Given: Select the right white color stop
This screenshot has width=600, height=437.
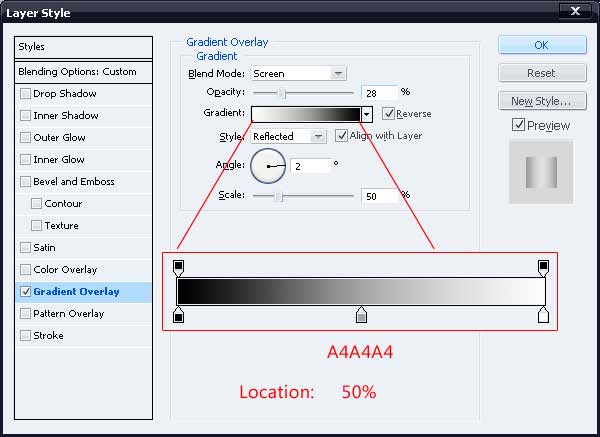Looking at the screenshot, I should point(543,316).
